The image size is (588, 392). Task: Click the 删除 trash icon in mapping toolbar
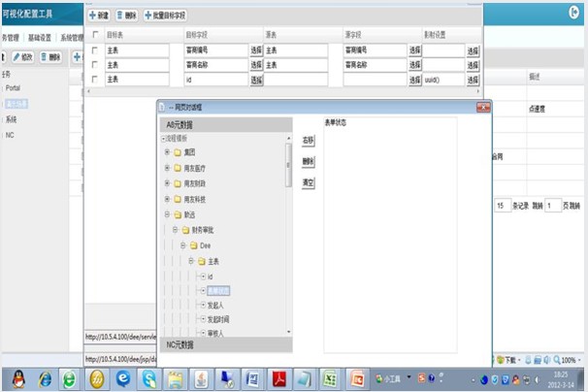point(119,15)
